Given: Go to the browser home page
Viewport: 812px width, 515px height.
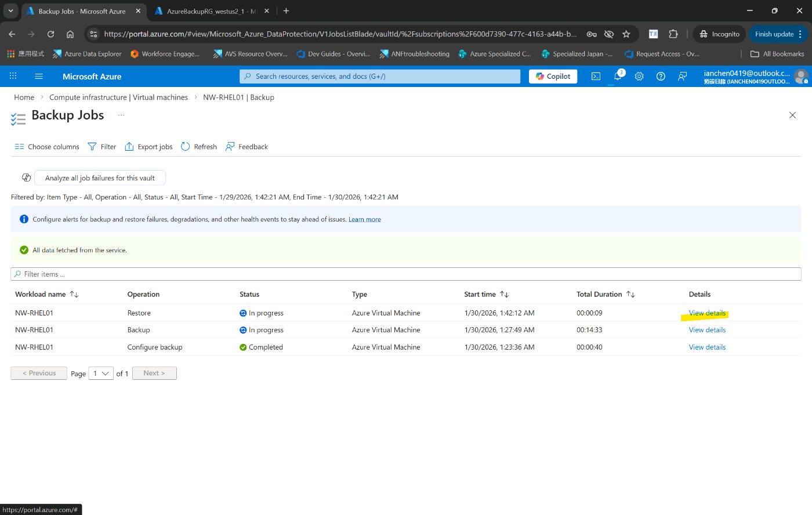Looking at the screenshot, I should tap(70, 34).
